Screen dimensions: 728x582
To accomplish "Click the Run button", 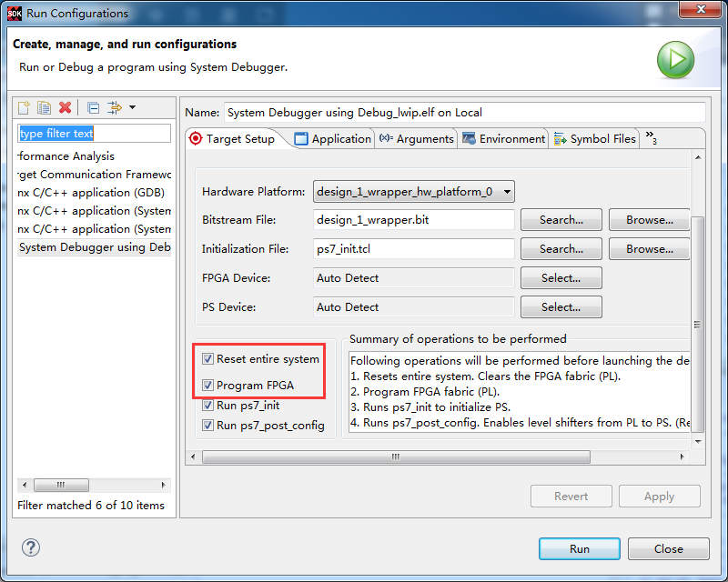I will pyautogui.click(x=580, y=548).
